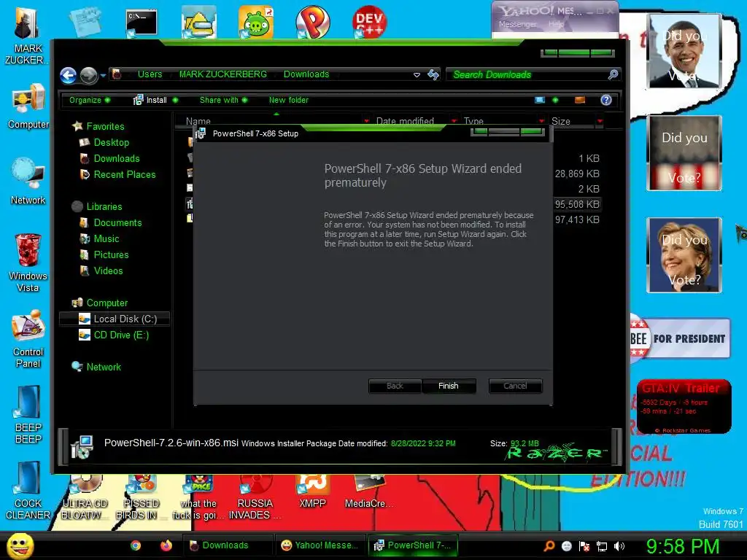Screen dimensions: 747x560
Task: Go back in Explorer navigation
Action: [x=69, y=75]
